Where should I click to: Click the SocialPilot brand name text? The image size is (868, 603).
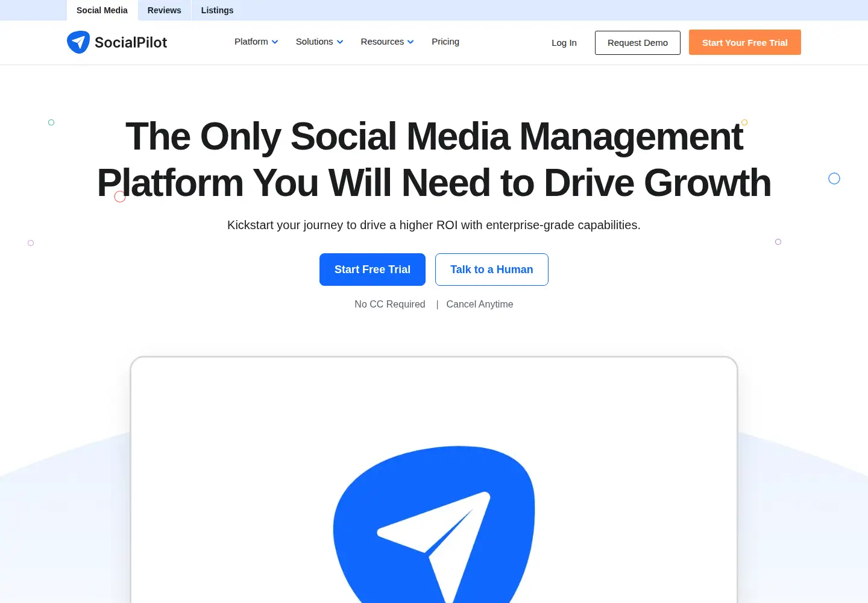[x=131, y=42]
